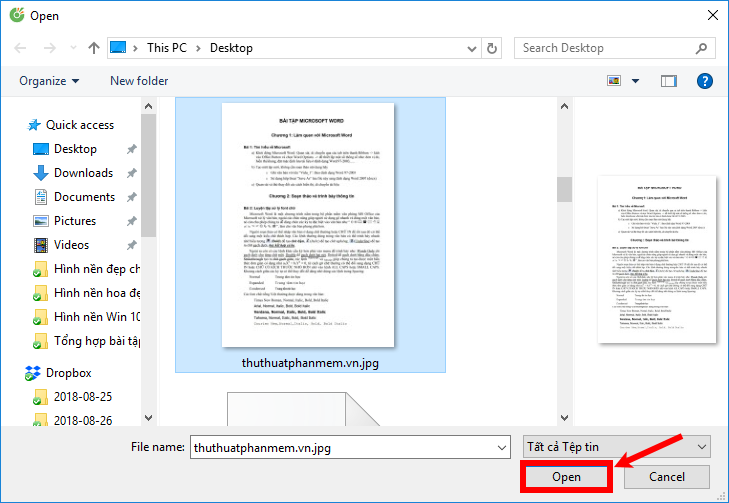Expand the address bar history dropdown
Image resolution: width=729 pixels, height=503 pixels.
[471, 48]
